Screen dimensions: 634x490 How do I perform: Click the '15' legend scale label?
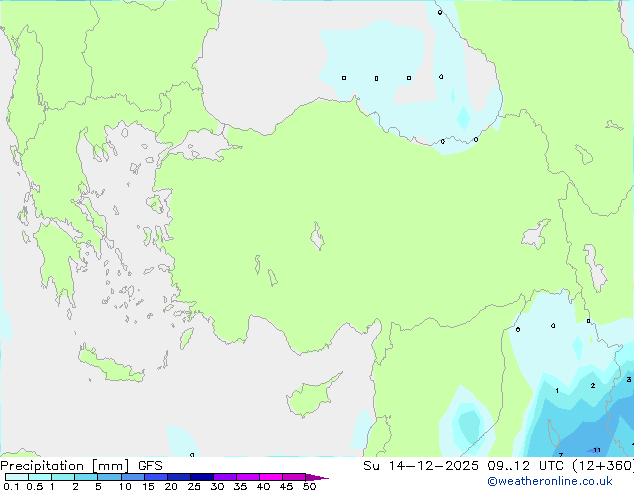coord(148,486)
